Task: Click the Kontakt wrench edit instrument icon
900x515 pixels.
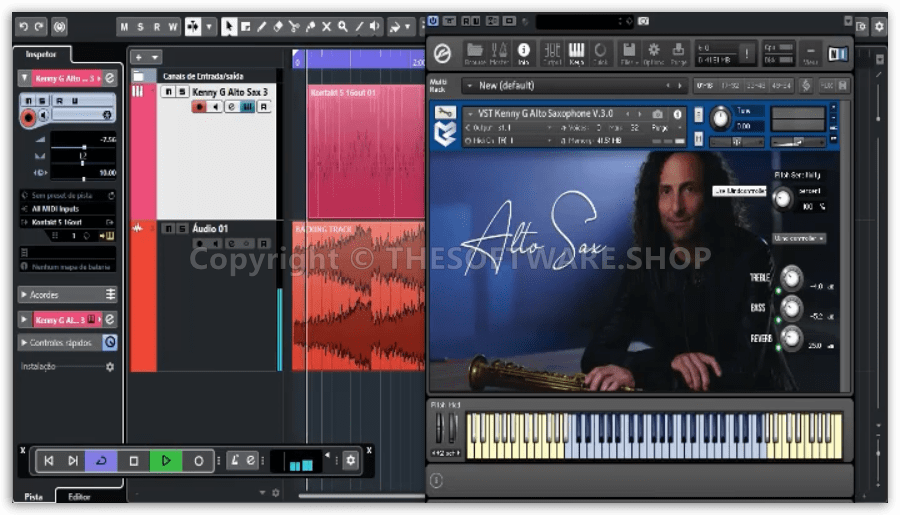Action: 445,112
